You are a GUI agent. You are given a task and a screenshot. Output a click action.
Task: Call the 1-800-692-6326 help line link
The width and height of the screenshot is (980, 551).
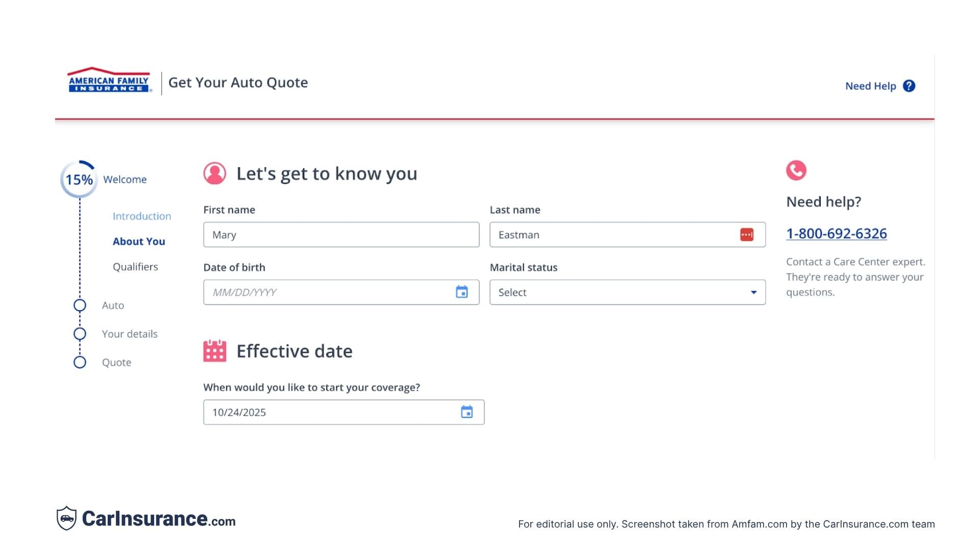[837, 233]
